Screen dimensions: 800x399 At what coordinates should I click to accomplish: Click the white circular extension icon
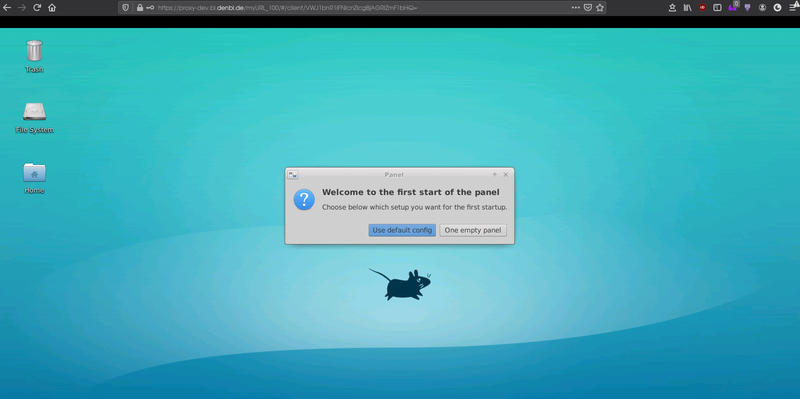(x=778, y=8)
